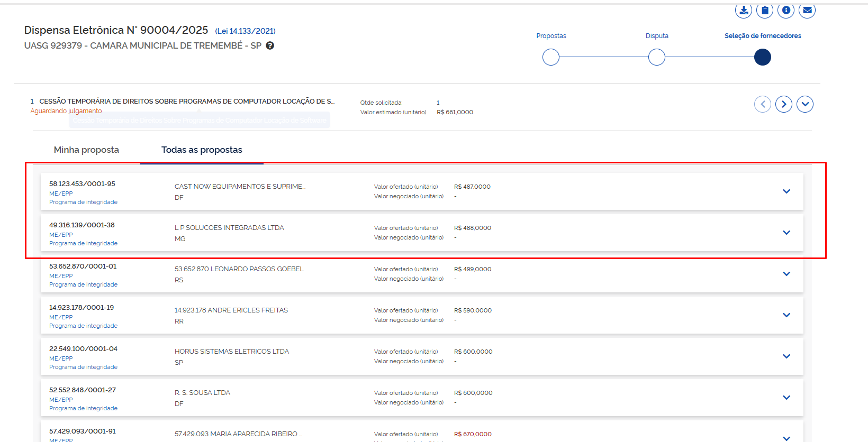Click help icon beside CAMARA MUNICIPAL DE TREMEMBÉ
Screen dimensions: 868x442
tap(270, 45)
